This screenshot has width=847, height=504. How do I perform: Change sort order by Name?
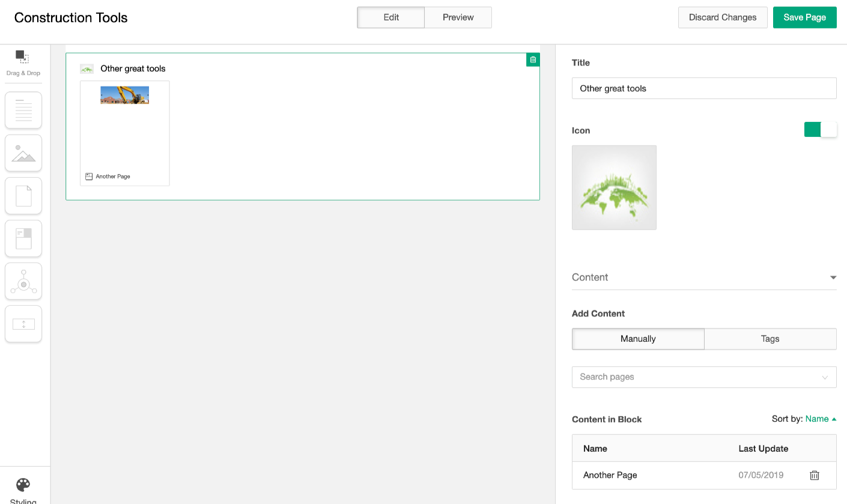(x=821, y=419)
